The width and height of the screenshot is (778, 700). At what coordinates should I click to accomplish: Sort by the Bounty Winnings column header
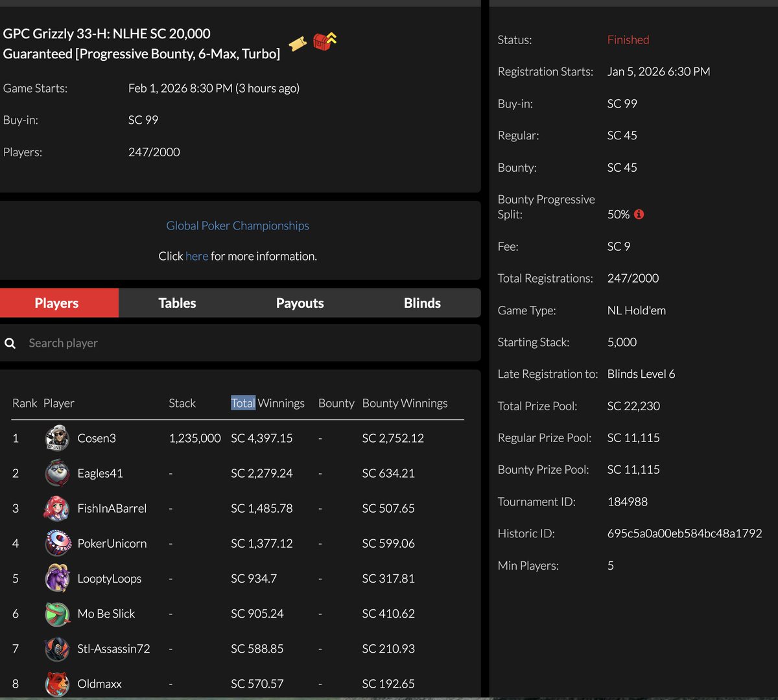(x=405, y=403)
